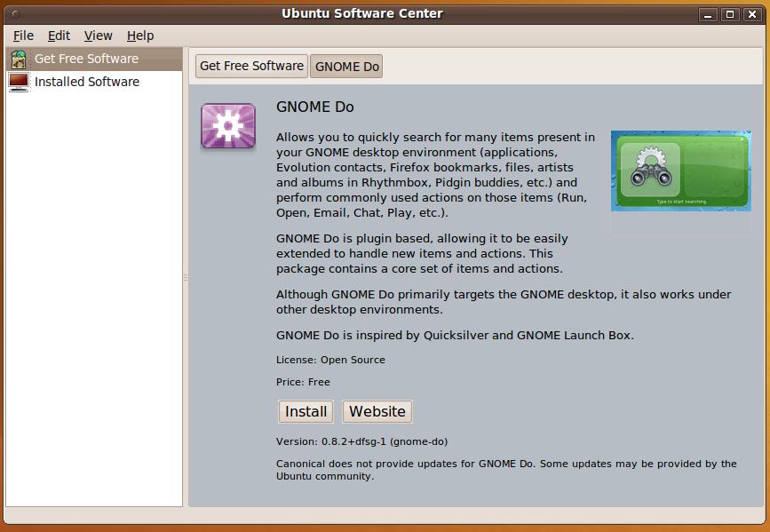This screenshot has height=532, width=770.
Task: Click the Canonical updates notice text
Action: click(x=506, y=470)
